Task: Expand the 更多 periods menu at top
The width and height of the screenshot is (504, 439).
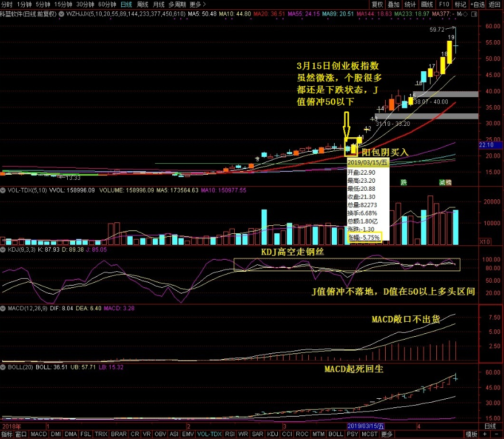Action: point(197,4)
